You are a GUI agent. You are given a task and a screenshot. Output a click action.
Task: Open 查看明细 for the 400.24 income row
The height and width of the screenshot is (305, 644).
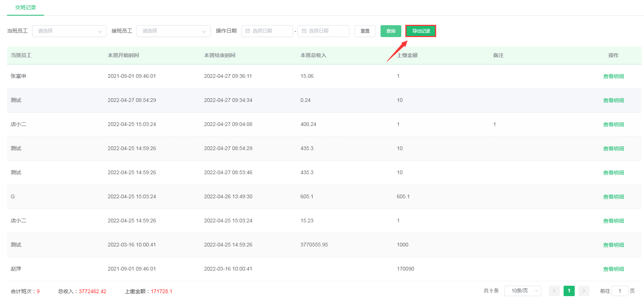coord(613,125)
